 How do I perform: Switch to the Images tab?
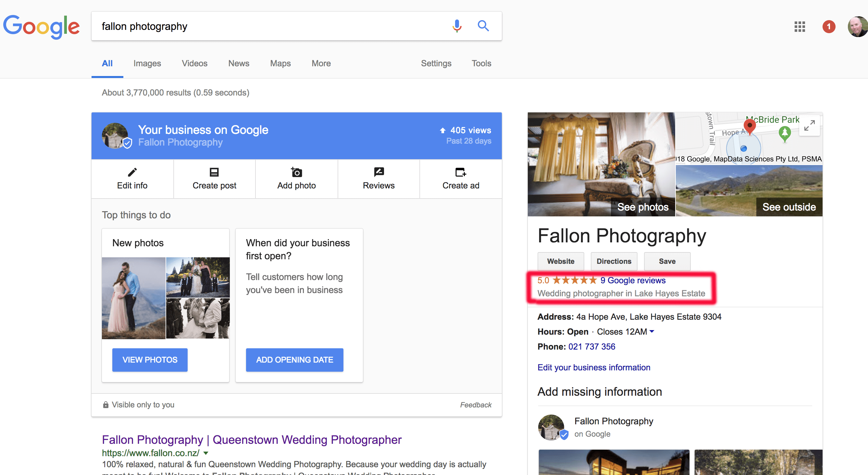point(147,63)
